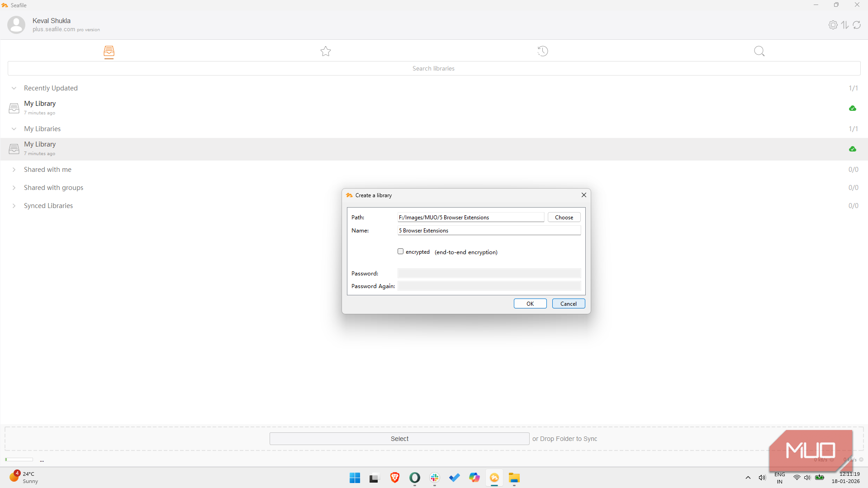
Task: Click library icon in Recently Updated row
Action: tap(14, 108)
